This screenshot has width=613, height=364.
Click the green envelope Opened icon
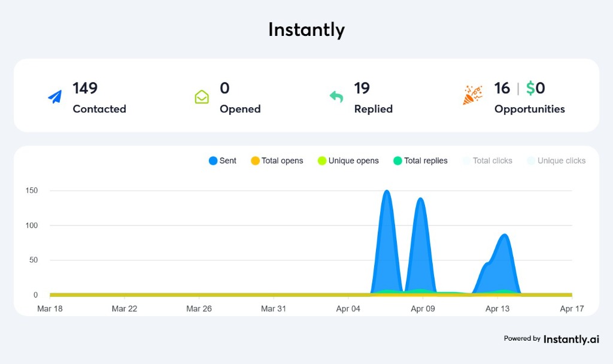coord(202,96)
